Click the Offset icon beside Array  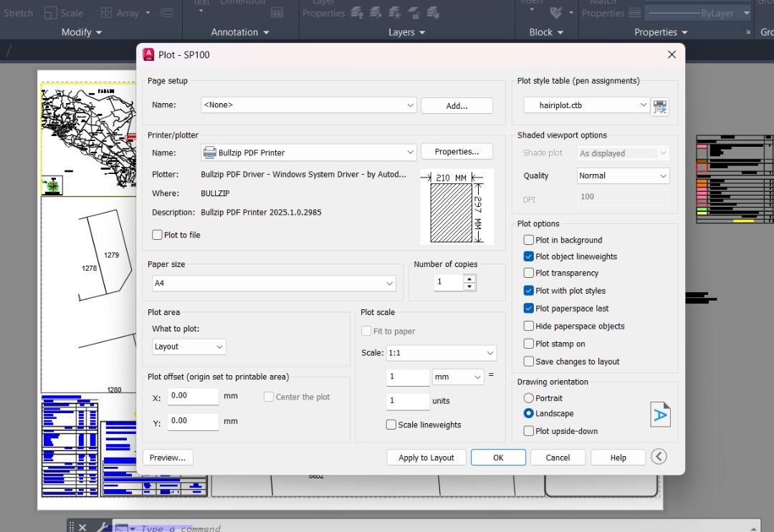[x=167, y=13]
